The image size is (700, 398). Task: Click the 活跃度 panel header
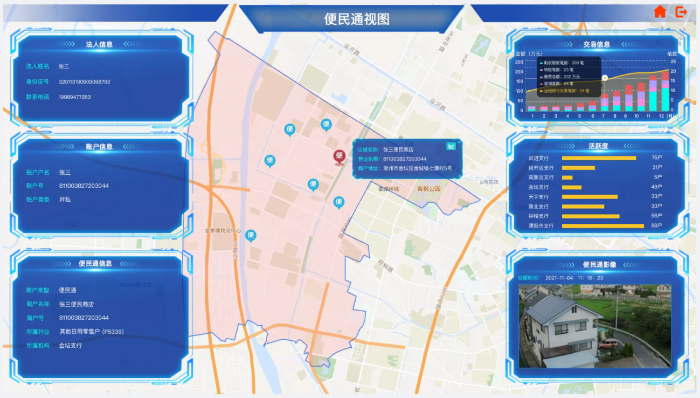click(598, 146)
